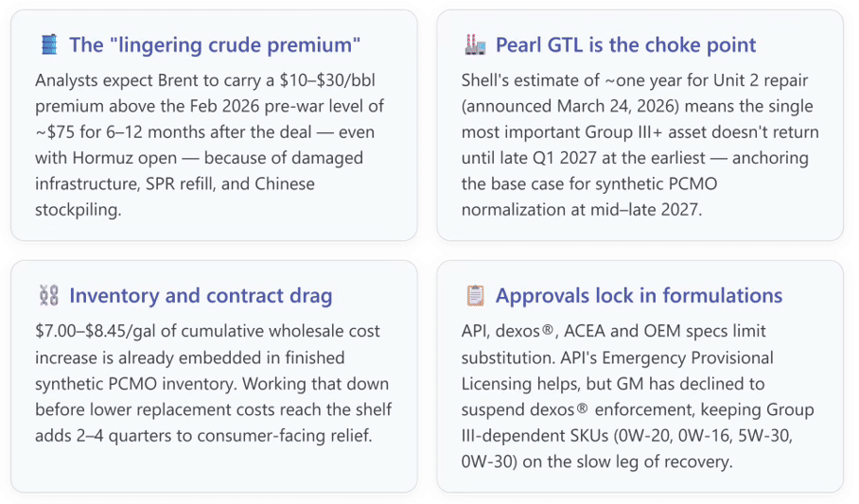
Task: Select the "lingering crude premium" heading
Action: point(215,45)
